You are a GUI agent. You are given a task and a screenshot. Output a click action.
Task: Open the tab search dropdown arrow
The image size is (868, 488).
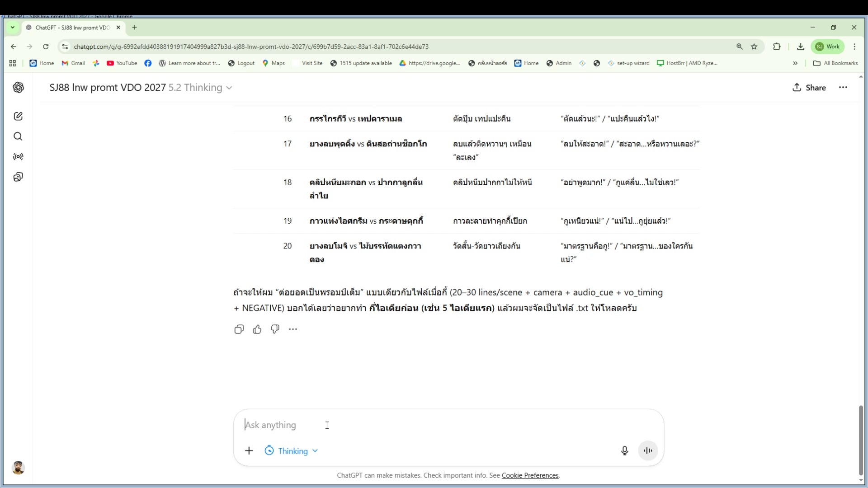(x=13, y=28)
